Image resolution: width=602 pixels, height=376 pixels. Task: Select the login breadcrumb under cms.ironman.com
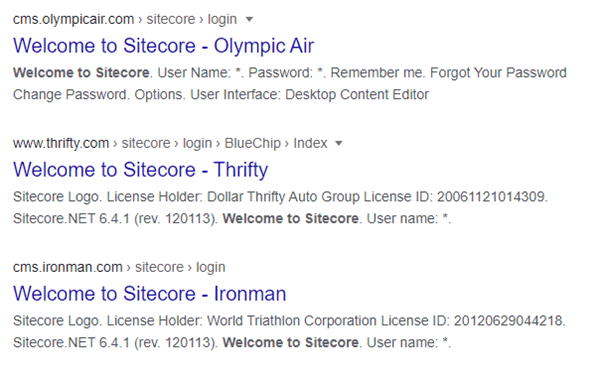pos(211,268)
